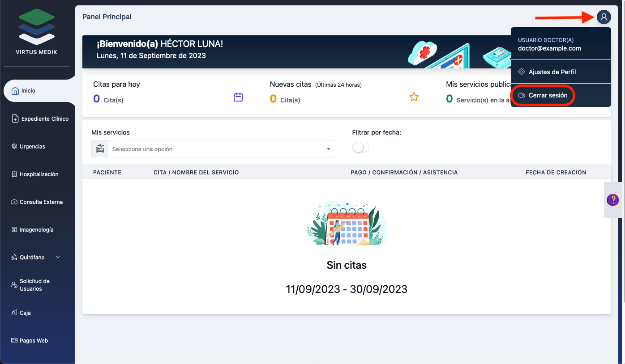The image size is (625, 364).
Task: Select the Pagos Web icon
Action: pyautogui.click(x=33, y=340)
